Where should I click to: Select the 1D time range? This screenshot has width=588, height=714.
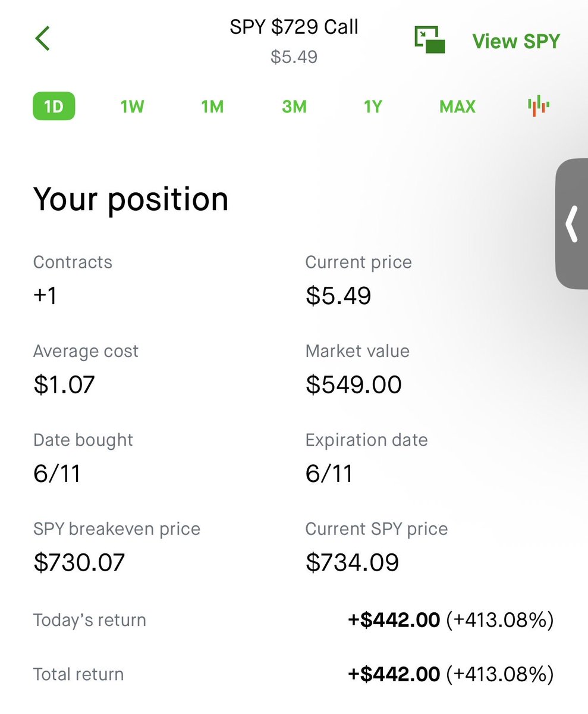tap(54, 107)
